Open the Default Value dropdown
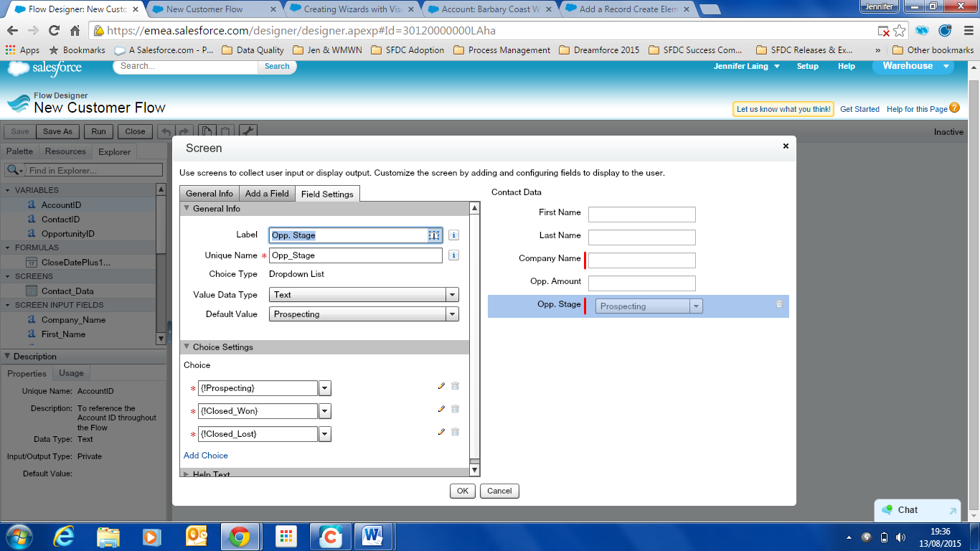The height and width of the screenshot is (551, 980). (x=452, y=314)
